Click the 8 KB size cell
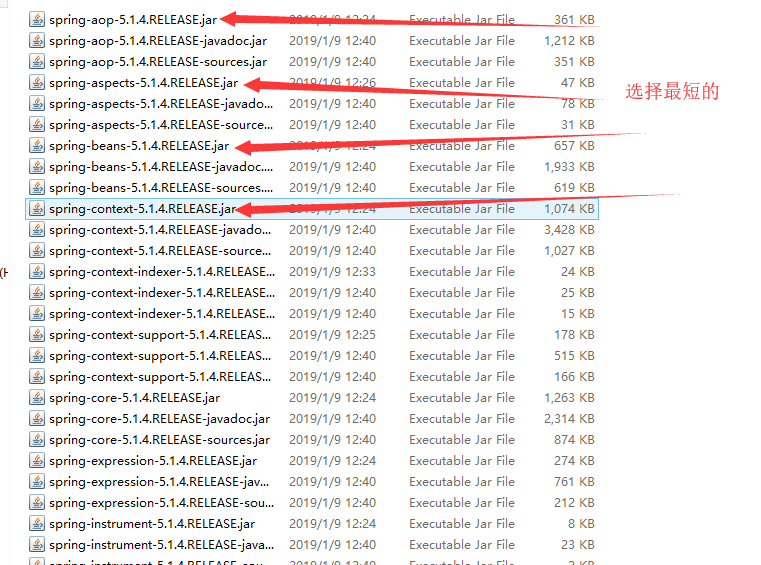The height and width of the screenshot is (565, 761). click(581, 524)
